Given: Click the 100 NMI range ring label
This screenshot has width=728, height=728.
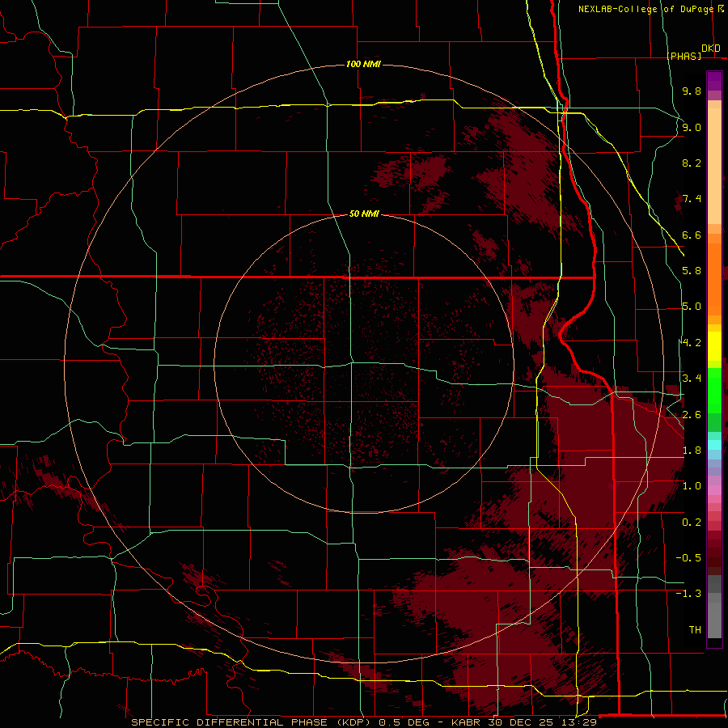Looking at the screenshot, I should (363, 64).
